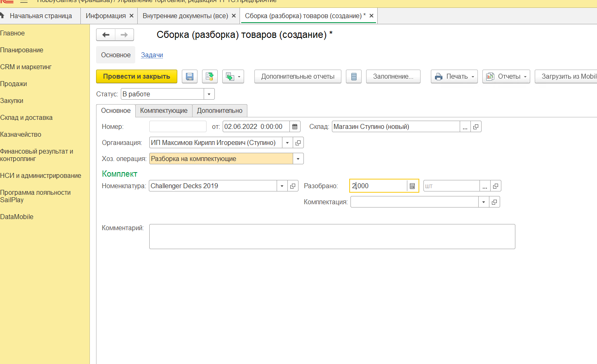597x364 pixels.
Task: Open the Склад и доставка section
Action: click(26, 118)
